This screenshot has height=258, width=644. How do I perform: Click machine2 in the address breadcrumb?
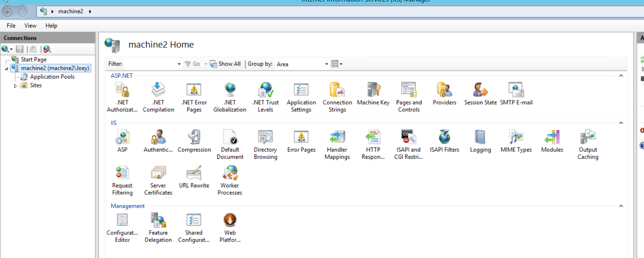click(71, 11)
